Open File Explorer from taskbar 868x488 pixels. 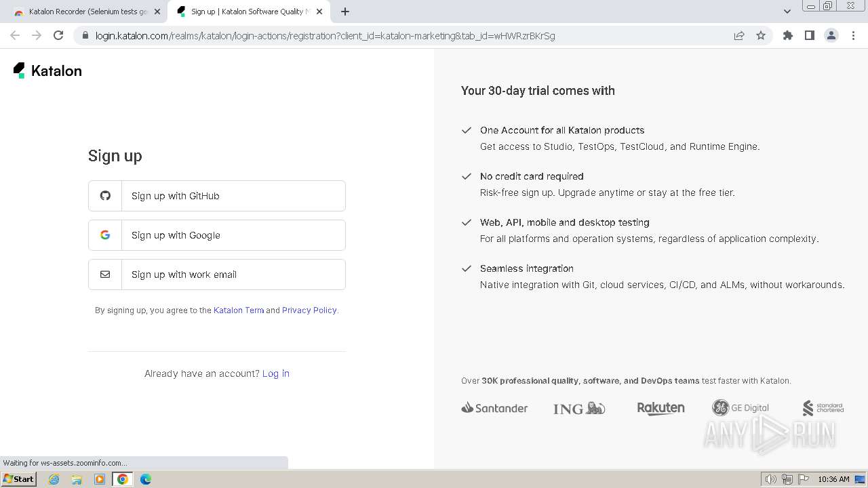77,479
